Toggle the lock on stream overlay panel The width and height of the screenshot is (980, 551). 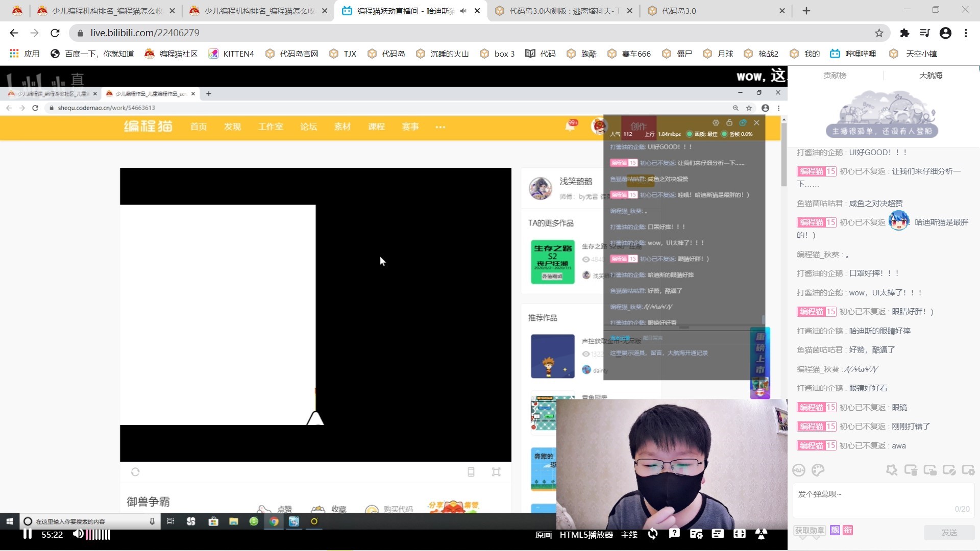click(x=729, y=122)
